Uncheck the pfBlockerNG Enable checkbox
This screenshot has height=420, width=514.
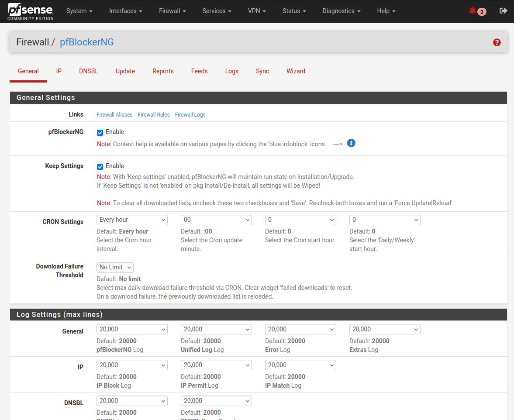(x=100, y=132)
